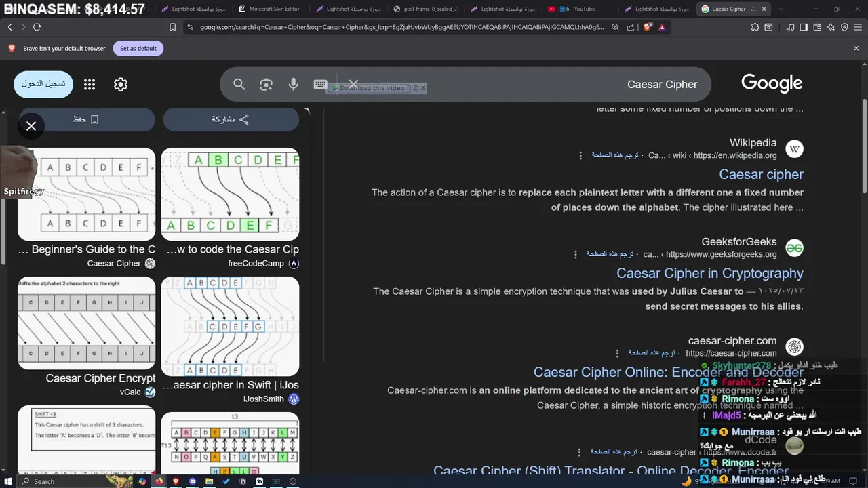Start voice search microphone
This screenshot has height=488, width=868.
coord(293,84)
